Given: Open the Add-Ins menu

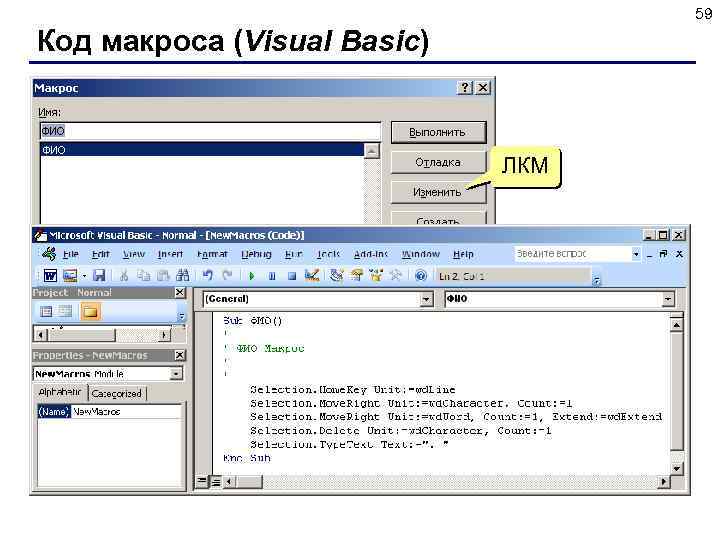Looking at the screenshot, I should point(371,254).
